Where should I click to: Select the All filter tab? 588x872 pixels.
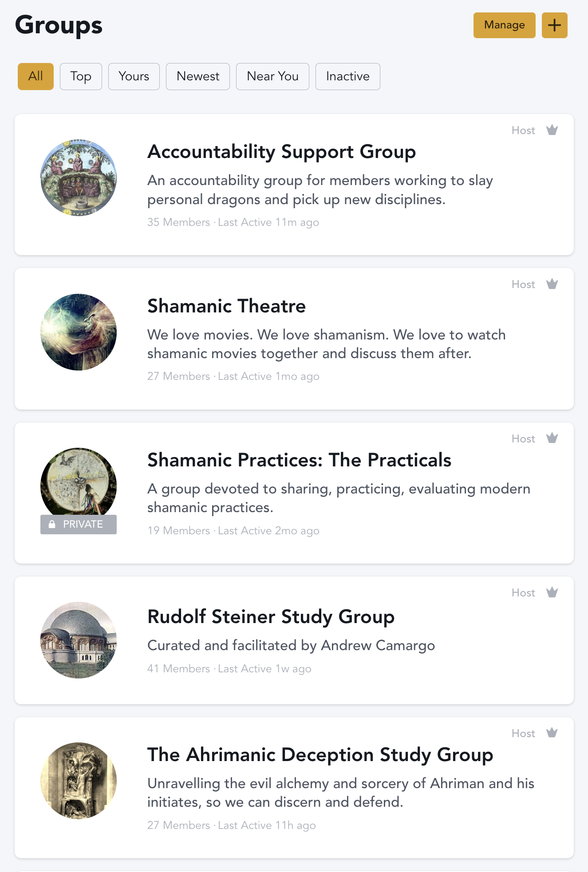36,76
